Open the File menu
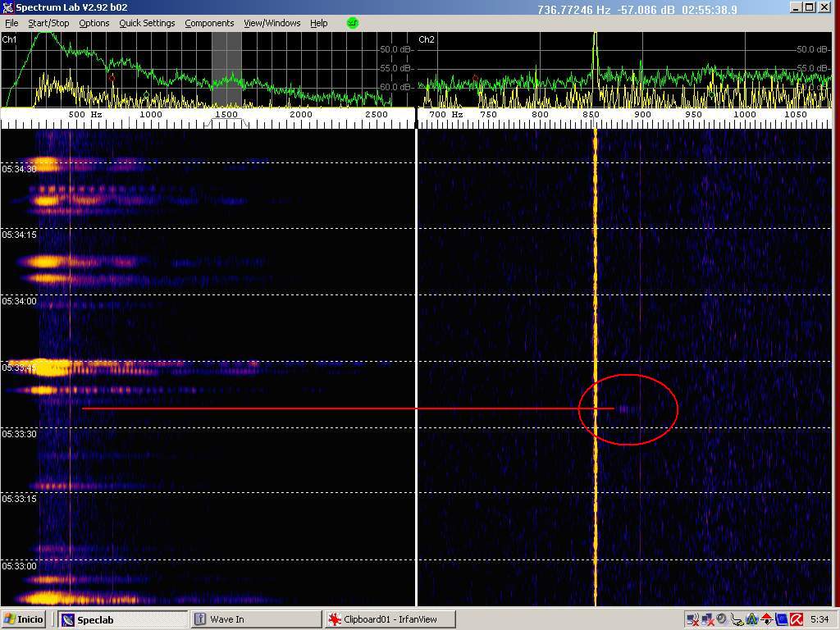Screen dimensions: 840x630 tap(11, 23)
